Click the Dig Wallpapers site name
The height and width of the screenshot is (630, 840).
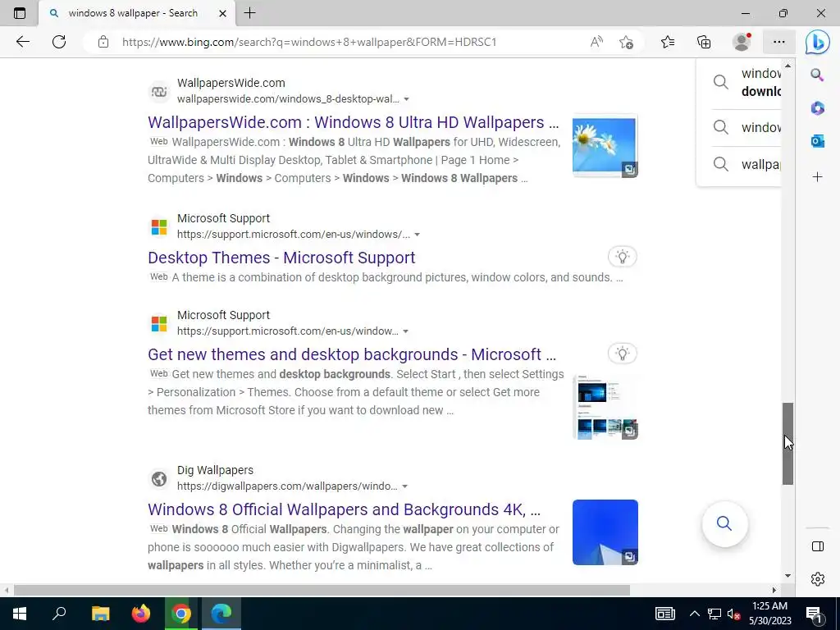coord(216,470)
